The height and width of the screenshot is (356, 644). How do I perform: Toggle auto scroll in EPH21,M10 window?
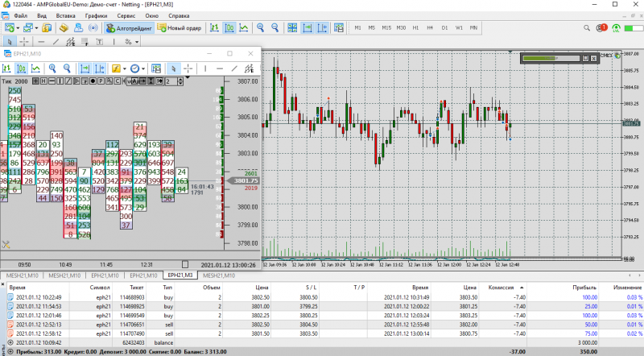[x=85, y=68]
